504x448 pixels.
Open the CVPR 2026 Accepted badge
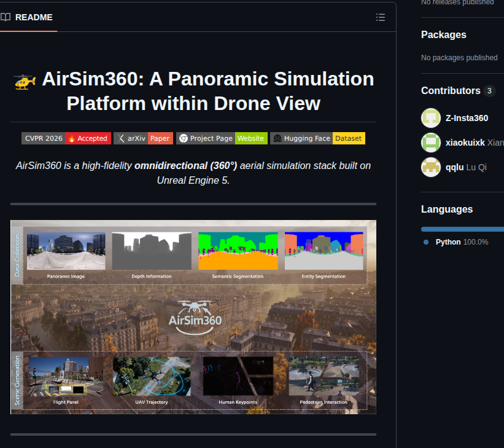click(66, 138)
